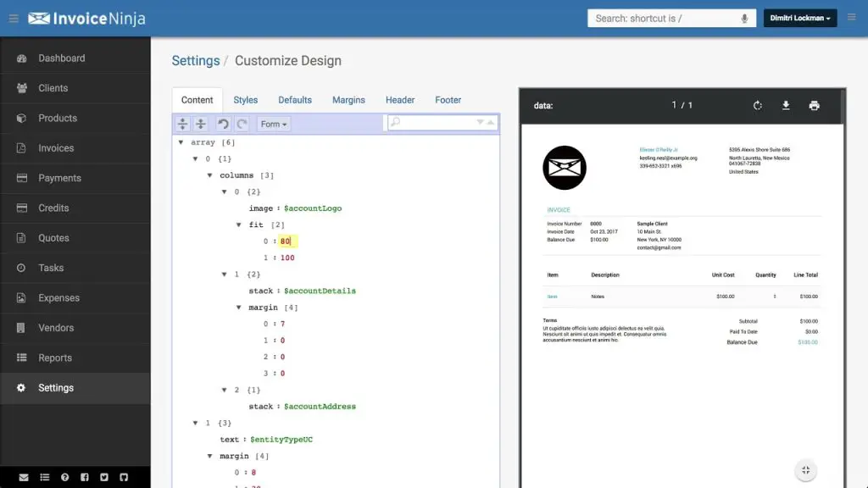Screen dimensions: 868x488
Task: Click the Settings gear icon
Action: pyautogui.click(x=21, y=387)
